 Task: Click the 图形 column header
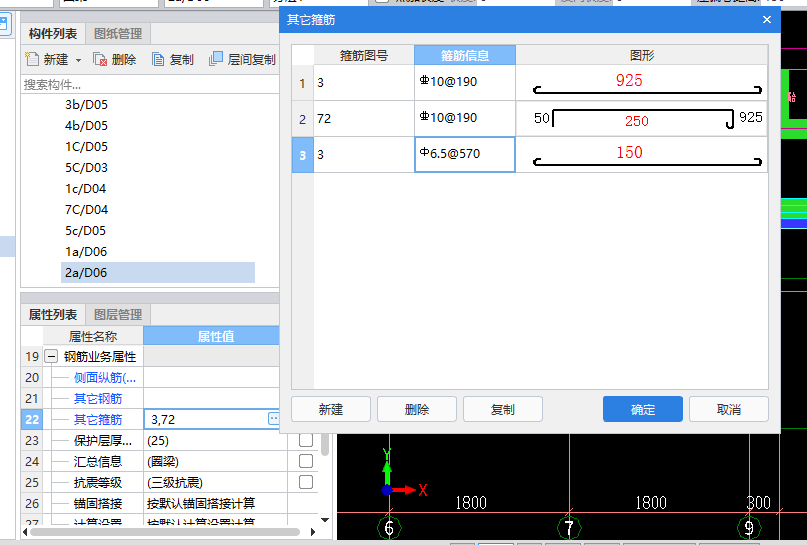click(642, 55)
